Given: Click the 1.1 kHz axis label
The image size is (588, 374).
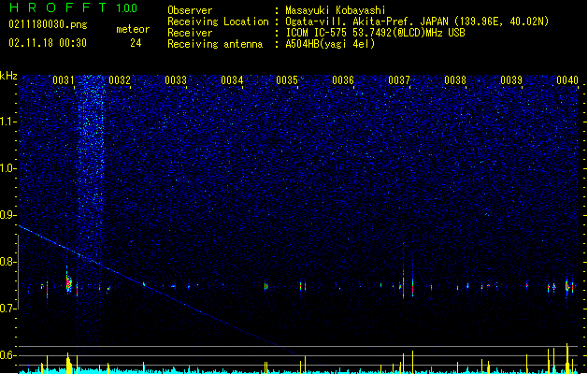Looking at the screenshot, I should [x=7, y=122].
